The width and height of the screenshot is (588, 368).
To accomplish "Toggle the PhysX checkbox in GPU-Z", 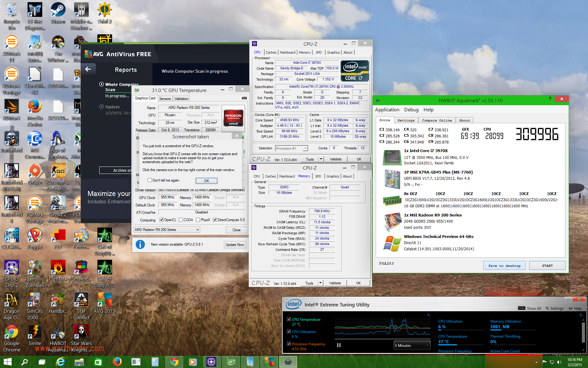I will tap(198, 220).
